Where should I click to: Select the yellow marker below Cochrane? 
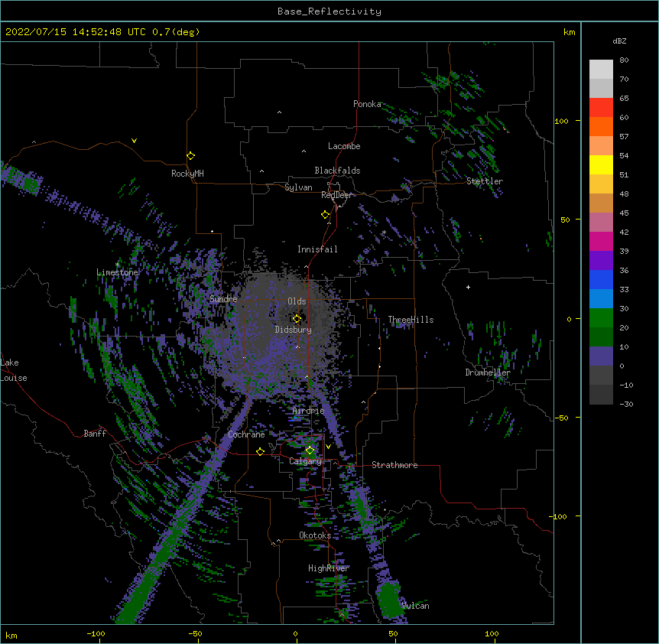click(260, 451)
